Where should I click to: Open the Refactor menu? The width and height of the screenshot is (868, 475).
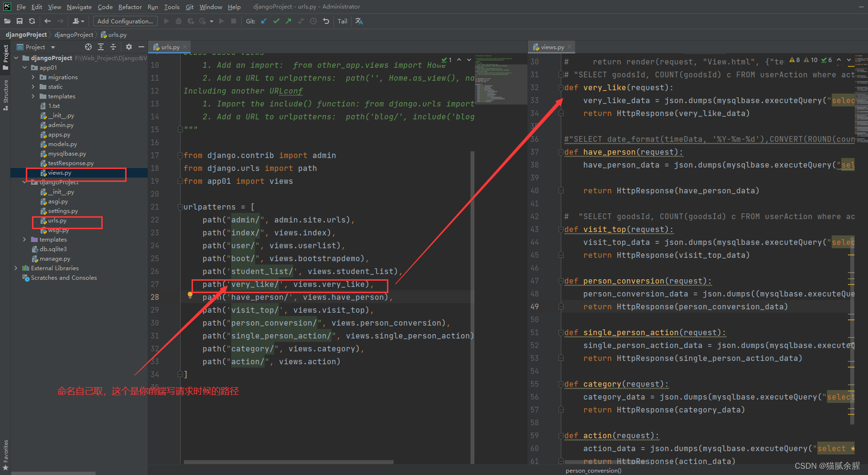130,7
